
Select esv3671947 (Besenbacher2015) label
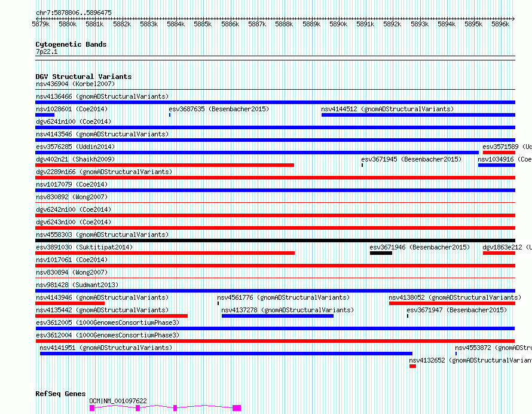pyautogui.click(x=457, y=310)
